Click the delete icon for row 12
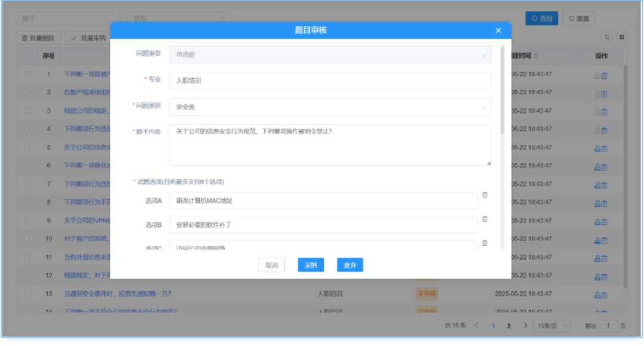This screenshot has height=346, width=644. click(x=606, y=276)
